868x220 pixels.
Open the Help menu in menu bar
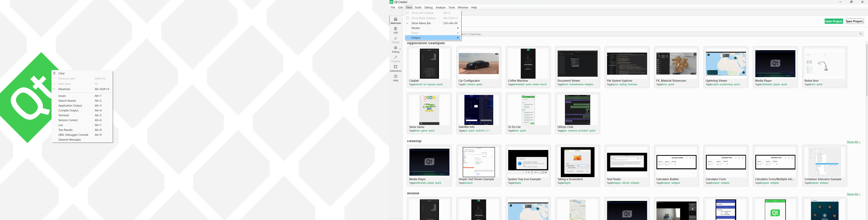474,7
